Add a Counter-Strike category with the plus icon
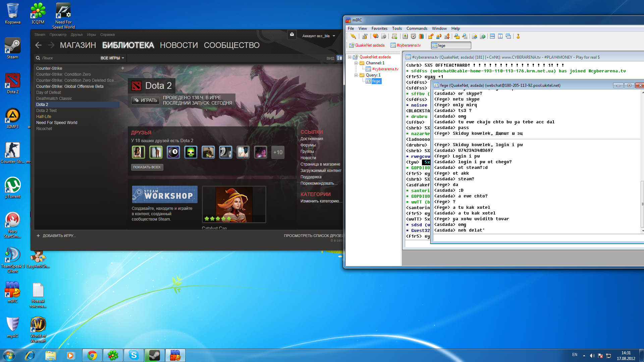Image resolution: width=644 pixels, height=362 pixels. [x=123, y=68]
